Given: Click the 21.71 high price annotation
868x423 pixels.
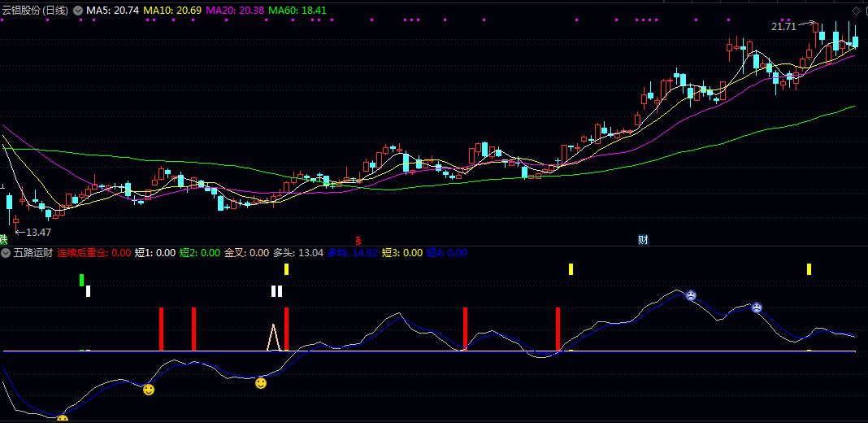Looking at the screenshot, I should click(783, 27).
